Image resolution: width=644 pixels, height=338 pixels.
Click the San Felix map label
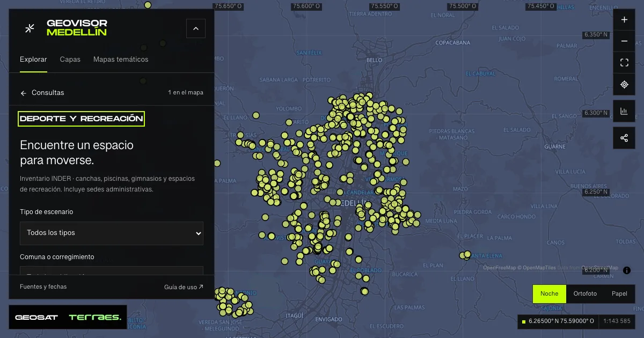[x=309, y=53]
